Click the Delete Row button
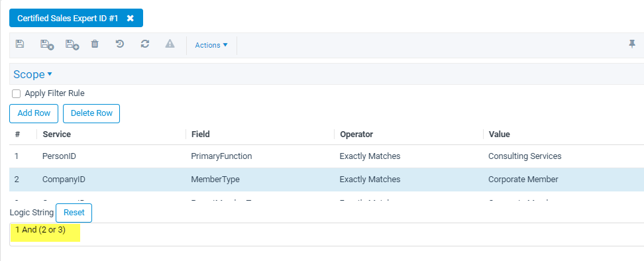The height and width of the screenshot is (261, 644). [91, 113]
